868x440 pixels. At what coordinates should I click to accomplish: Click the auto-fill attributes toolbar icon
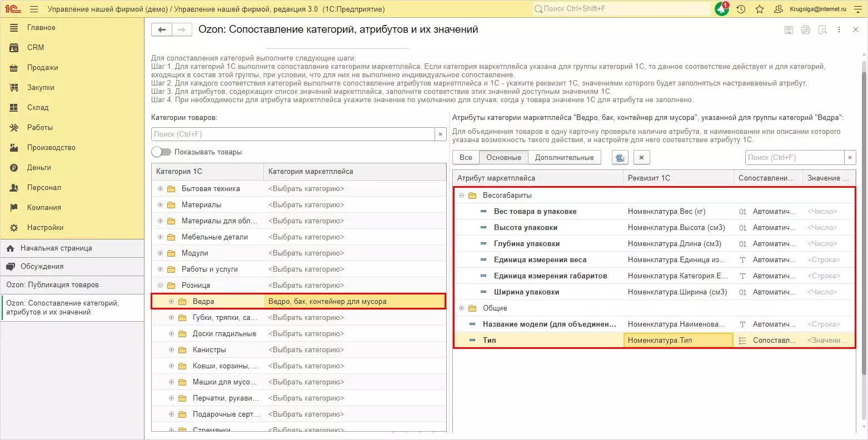(x=620, y=158)
